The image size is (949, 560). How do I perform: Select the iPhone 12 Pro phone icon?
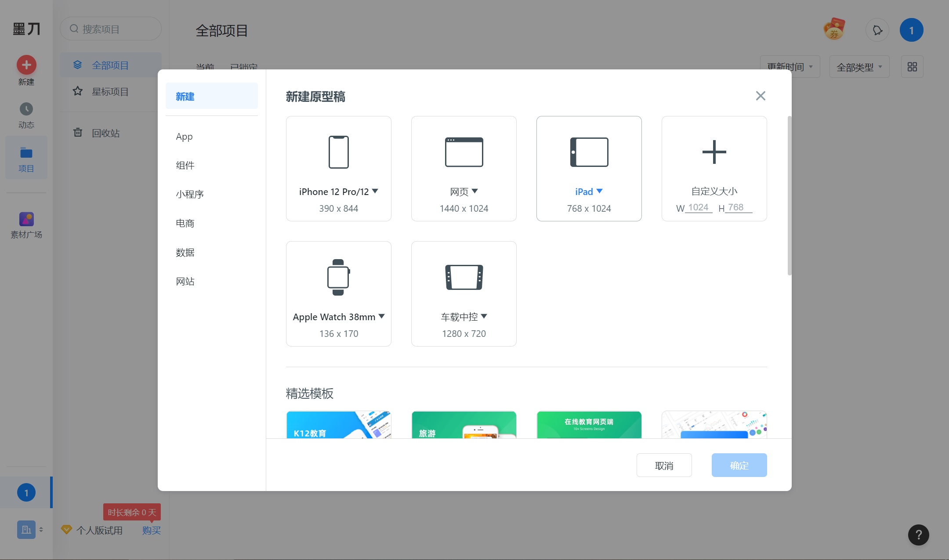pyautogui.click(x=338, y=152)
